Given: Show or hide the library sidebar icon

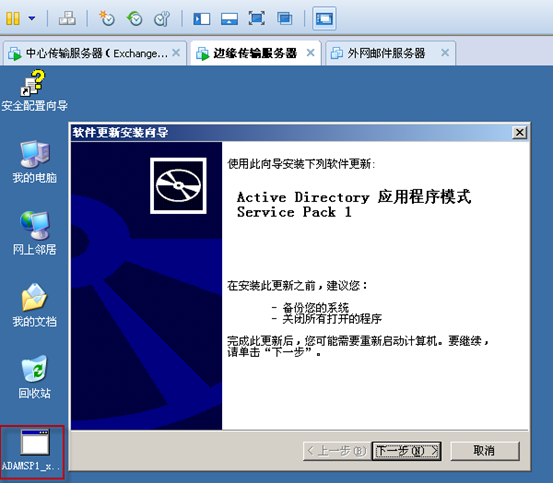Looking at the screenshot, I should tap(202, 19).
